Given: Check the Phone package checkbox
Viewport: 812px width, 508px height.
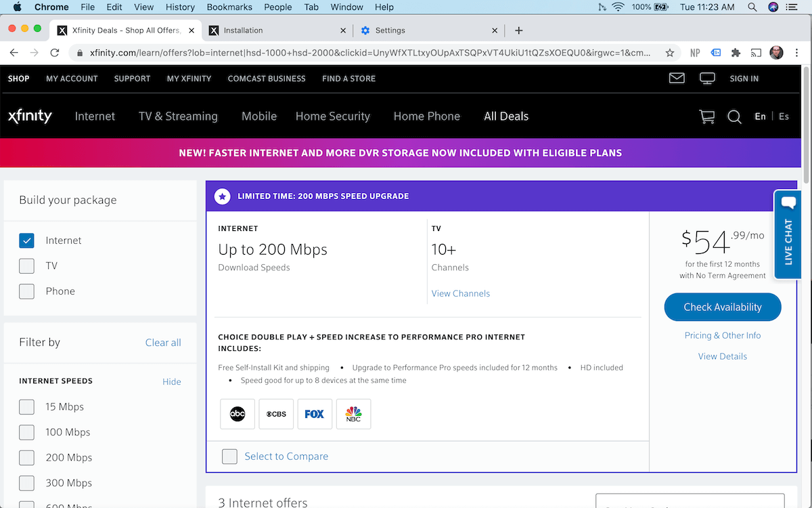Looking at the screenshot, I should pyautogui.click(x=26, y=291).
